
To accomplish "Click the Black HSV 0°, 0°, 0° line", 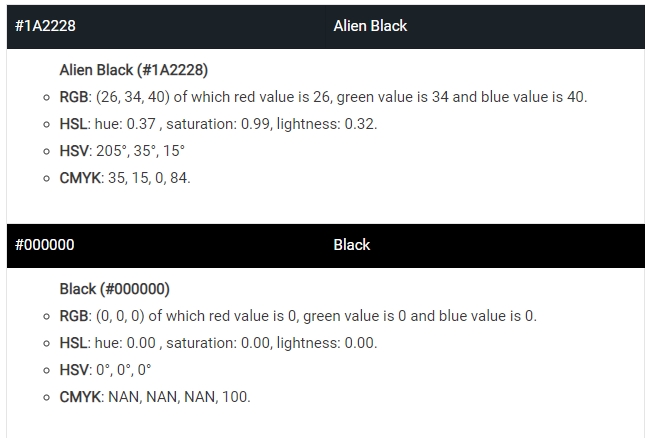I will coord(106,370).
